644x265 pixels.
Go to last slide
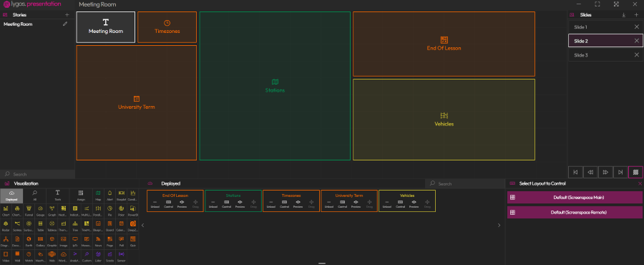click(620, 172)
